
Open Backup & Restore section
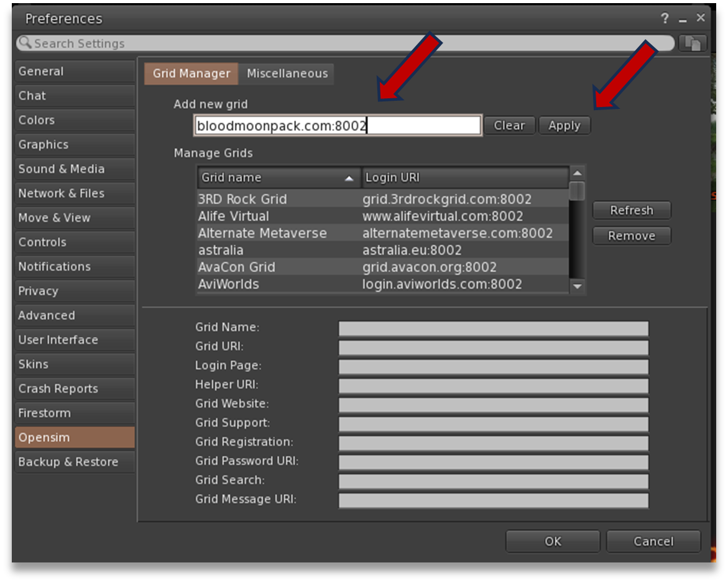click(x=75, y=462)
